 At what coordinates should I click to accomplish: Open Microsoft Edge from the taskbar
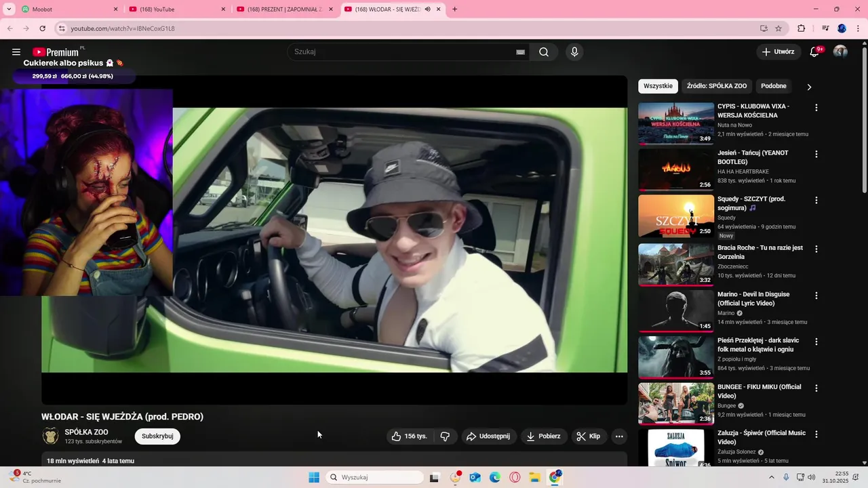tap(495, 477)
